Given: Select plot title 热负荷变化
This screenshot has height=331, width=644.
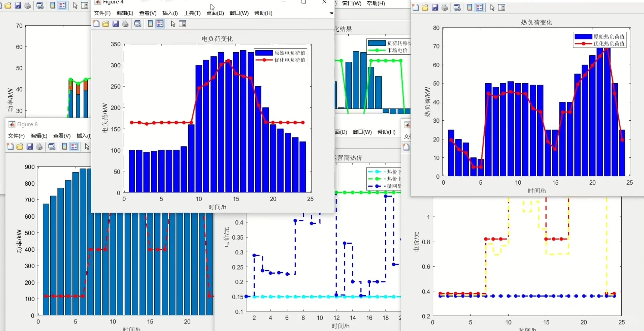Looking at the screenshot, I should (536, 22).
